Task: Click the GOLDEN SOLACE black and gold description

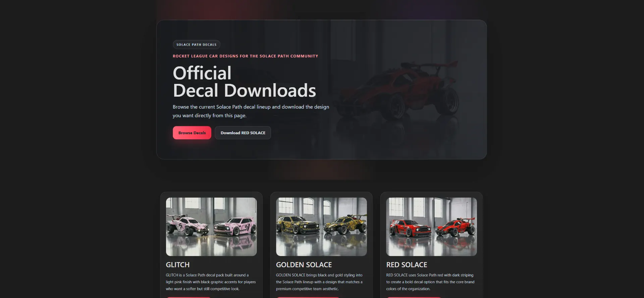Action: tap(319, 282)
